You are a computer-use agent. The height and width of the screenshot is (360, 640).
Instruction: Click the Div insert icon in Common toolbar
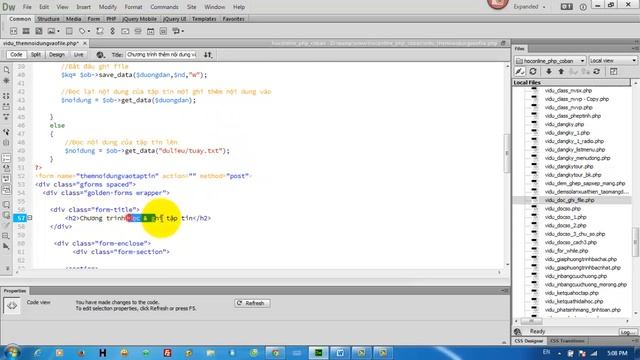coord(13,31)
